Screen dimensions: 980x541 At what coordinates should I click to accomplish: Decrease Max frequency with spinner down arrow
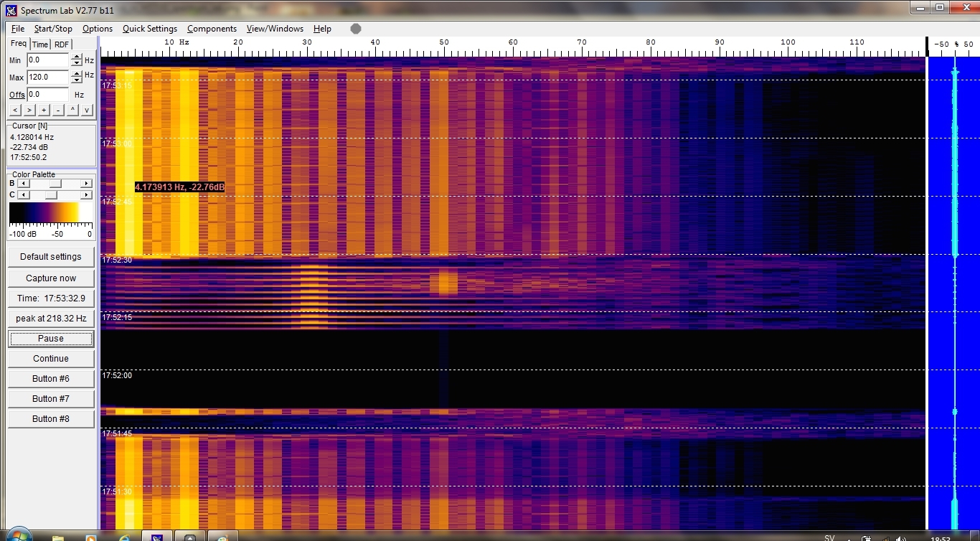point(77,80)
